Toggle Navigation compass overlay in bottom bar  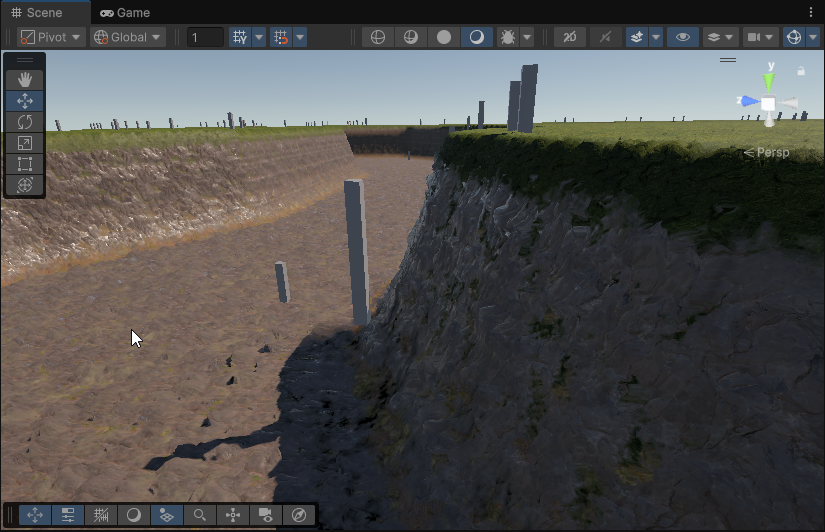[299, 515]
